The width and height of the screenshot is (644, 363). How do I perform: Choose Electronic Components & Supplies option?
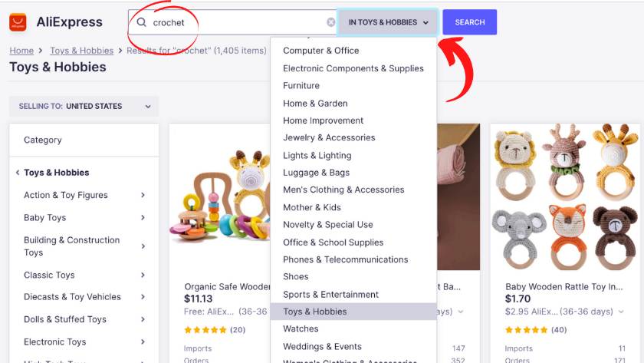[x=353, y=68]
